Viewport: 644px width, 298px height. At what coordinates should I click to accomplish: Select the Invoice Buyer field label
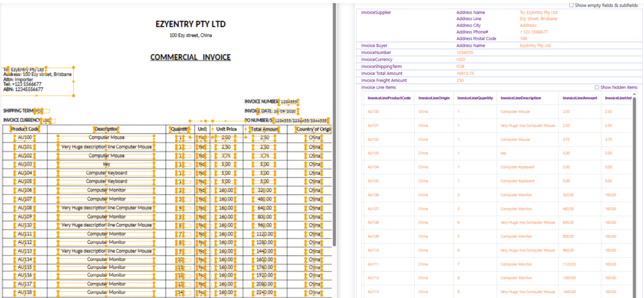[x=374, y=45]
